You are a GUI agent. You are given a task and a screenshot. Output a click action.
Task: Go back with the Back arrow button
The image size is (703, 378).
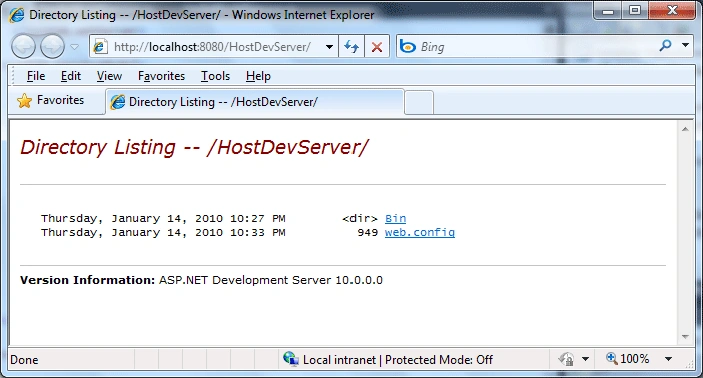(x=23, y=47)
